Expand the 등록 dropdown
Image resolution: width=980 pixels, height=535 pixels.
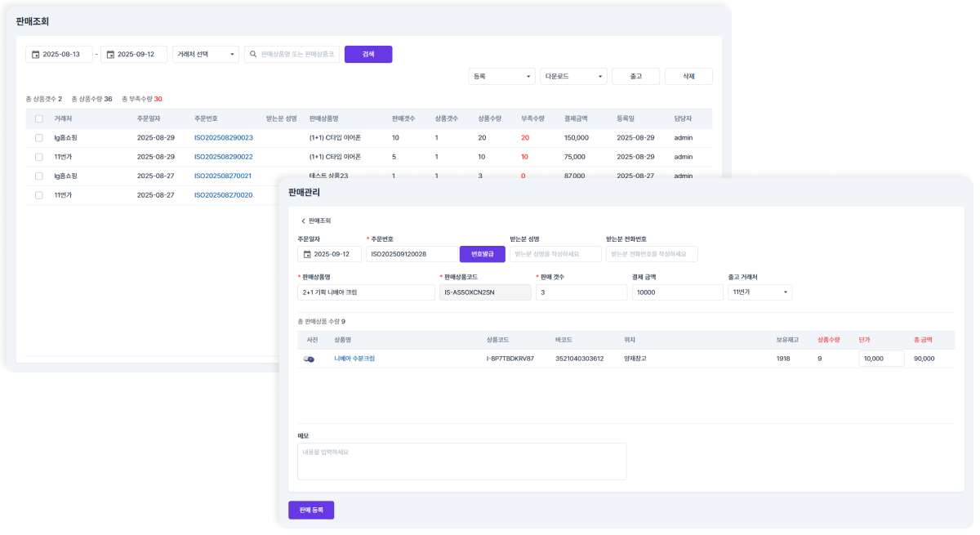(501, 77)
